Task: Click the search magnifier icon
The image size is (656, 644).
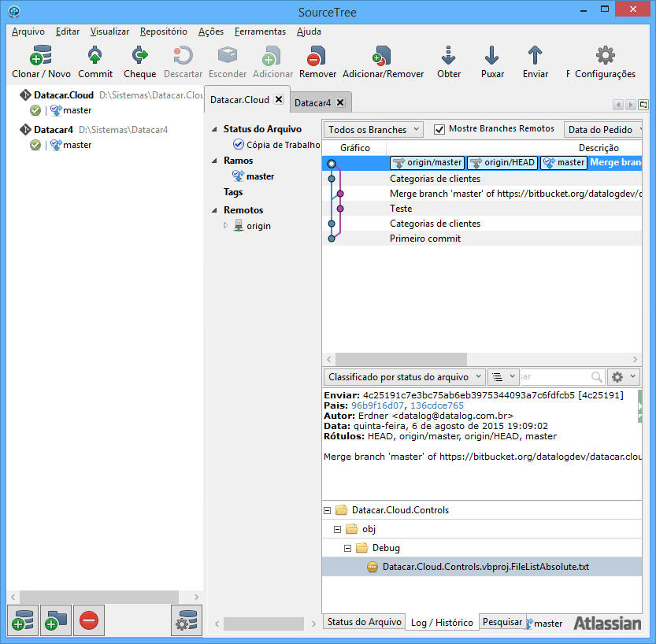Action: pyautogui.click(x=597, y=377)
